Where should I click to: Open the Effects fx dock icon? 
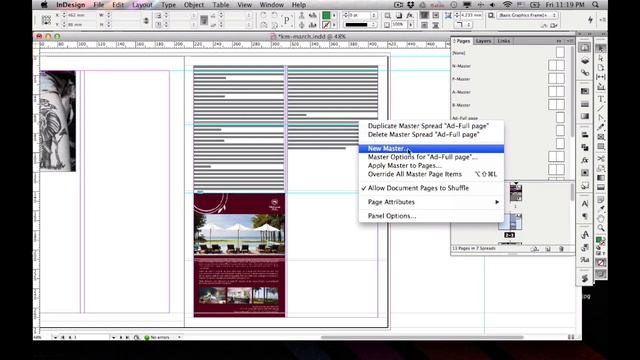pyautogui.click(x=585, y=160)
